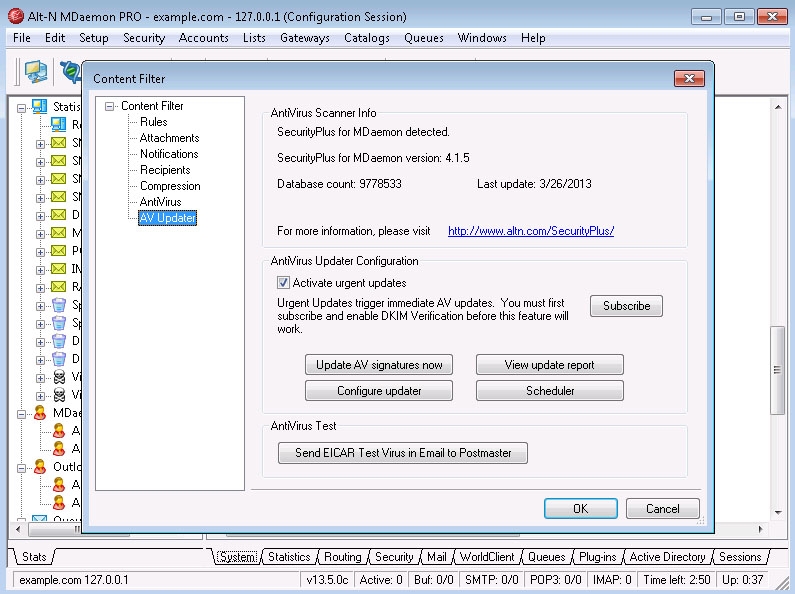Image resolution: width=795 pixels, height=594 pixels.
Task: Open the Catalogs menu
Action: click(367, 38)
